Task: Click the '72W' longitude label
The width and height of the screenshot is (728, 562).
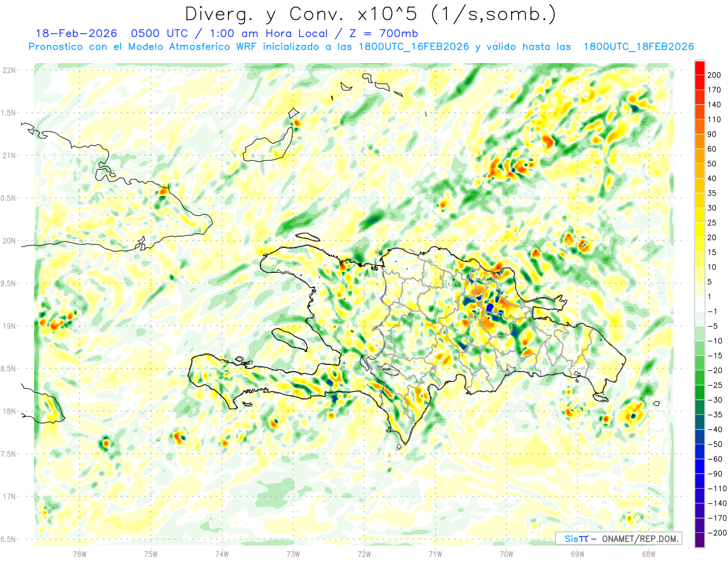Action: [364, 554]
